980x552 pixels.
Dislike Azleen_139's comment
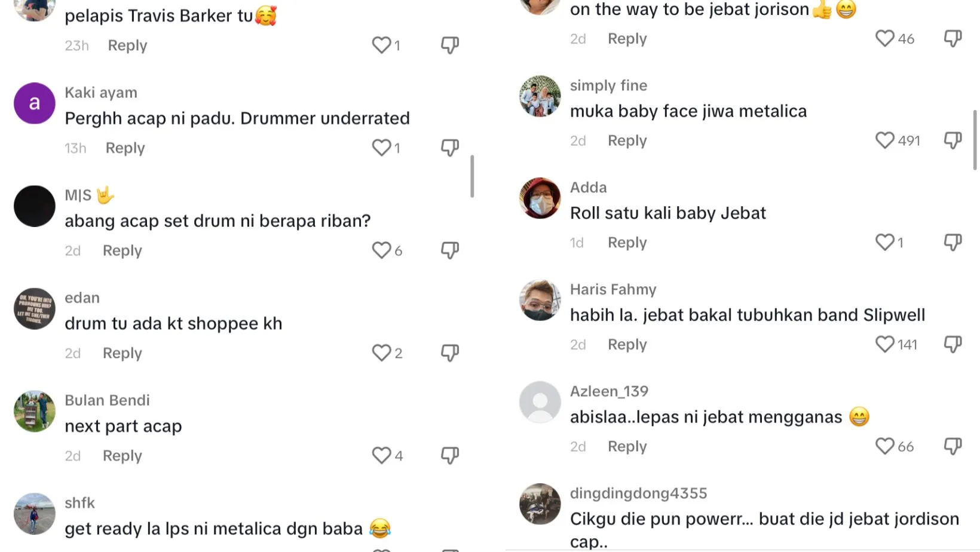tap(953, 446)
